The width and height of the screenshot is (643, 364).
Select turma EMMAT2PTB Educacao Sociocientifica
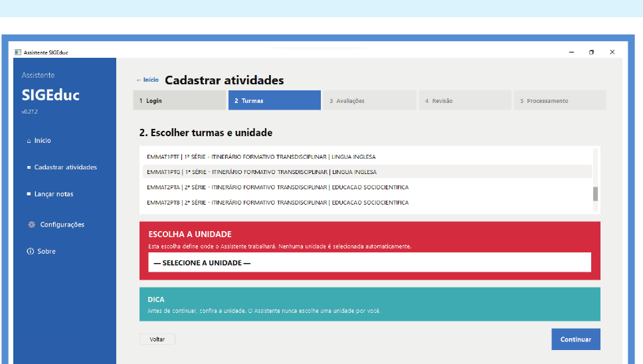click(367, 203)
